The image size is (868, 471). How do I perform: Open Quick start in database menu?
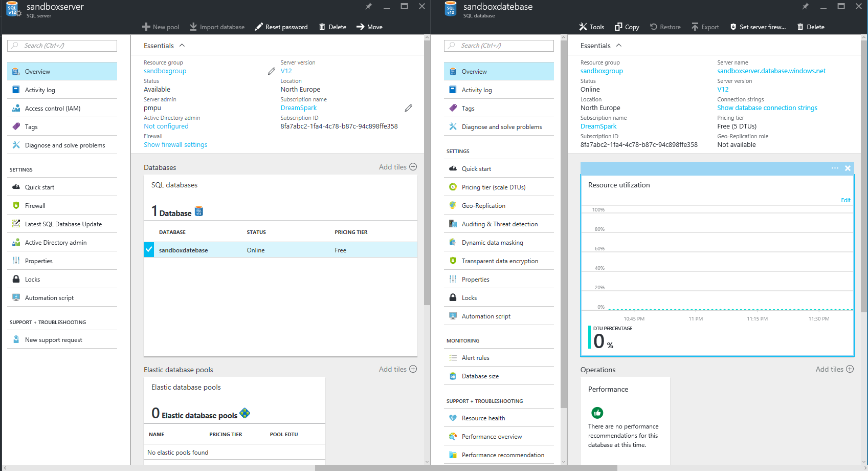[x=499, y=169]
